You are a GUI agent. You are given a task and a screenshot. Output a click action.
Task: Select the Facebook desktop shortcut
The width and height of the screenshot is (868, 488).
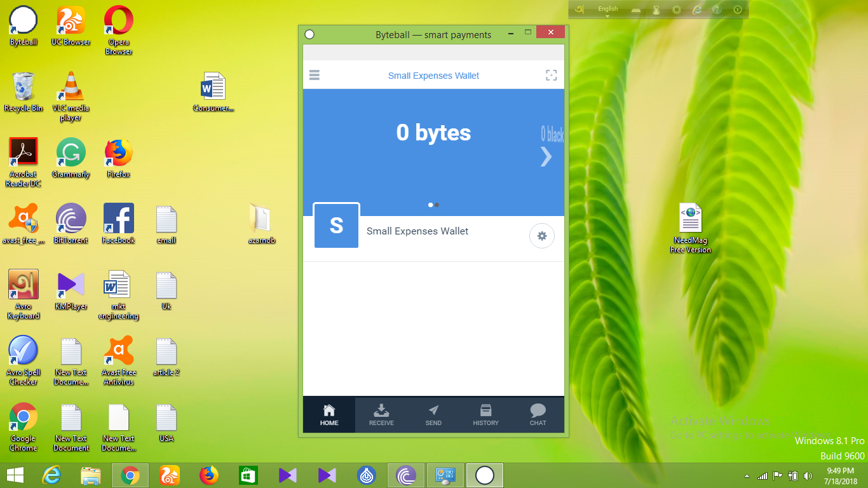coord(119,224)
